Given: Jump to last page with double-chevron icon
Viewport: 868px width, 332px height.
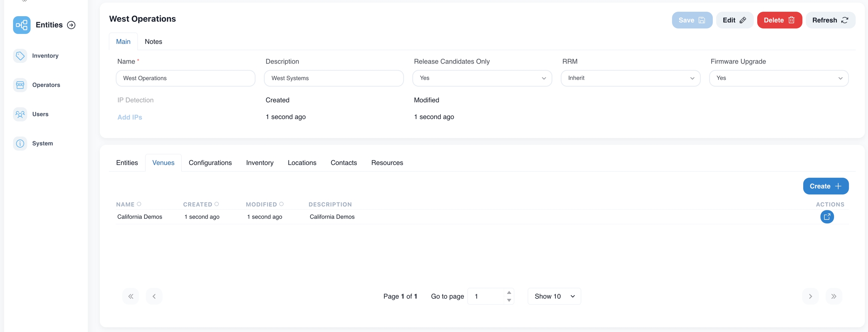Looking at the screenshot, I should pyautogui.click(x=834, y=297).
